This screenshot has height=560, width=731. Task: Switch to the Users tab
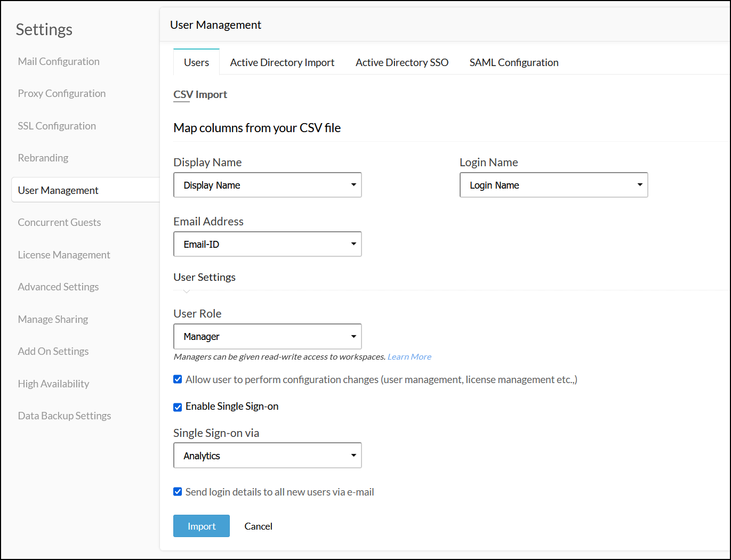196,62
